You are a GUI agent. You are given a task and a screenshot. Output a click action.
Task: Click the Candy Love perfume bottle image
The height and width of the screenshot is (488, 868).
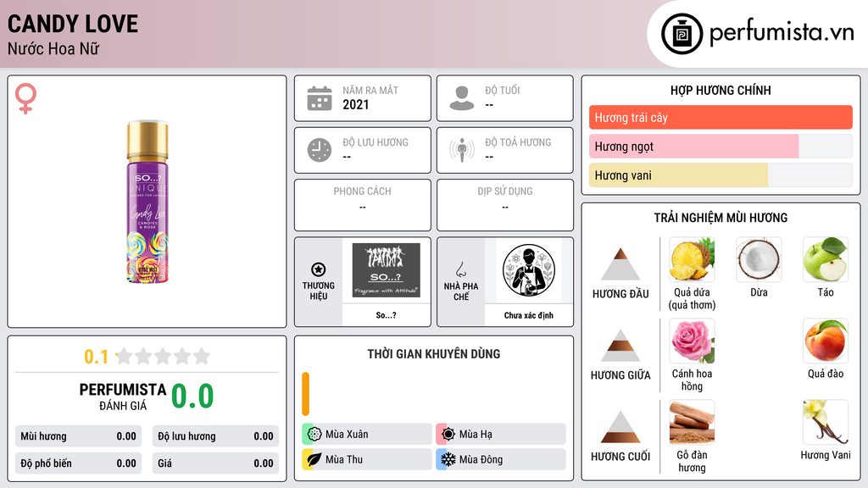tap(147, 202)
